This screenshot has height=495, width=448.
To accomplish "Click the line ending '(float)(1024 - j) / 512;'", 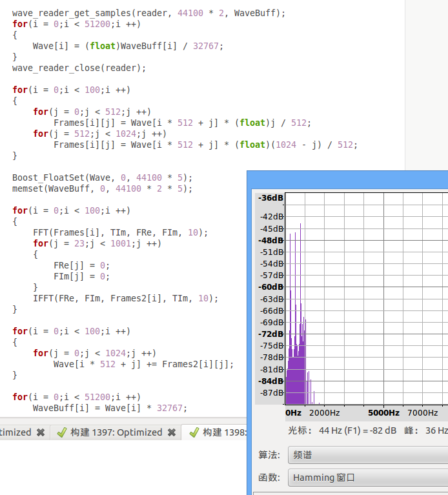I will coord(205,145).
